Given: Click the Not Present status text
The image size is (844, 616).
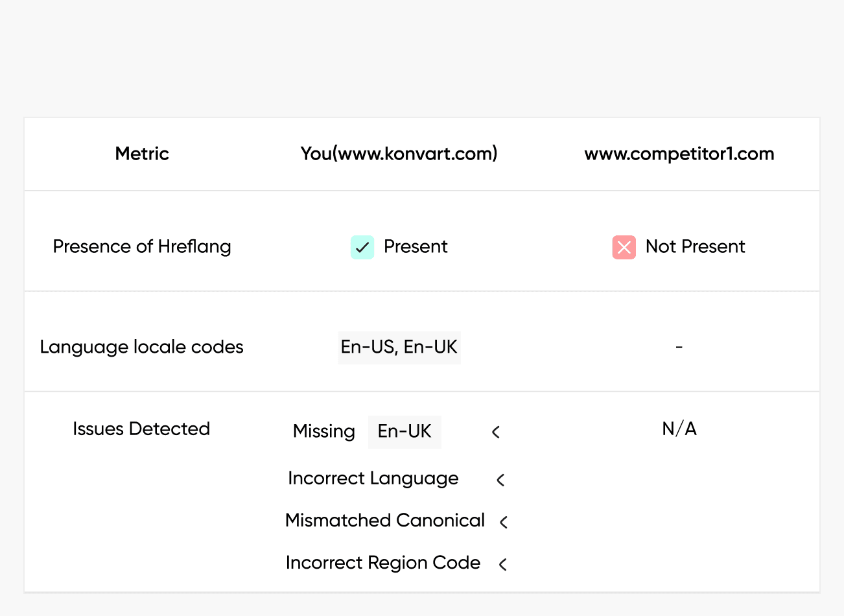Looking at the screenshot, I should coord(695,246).
